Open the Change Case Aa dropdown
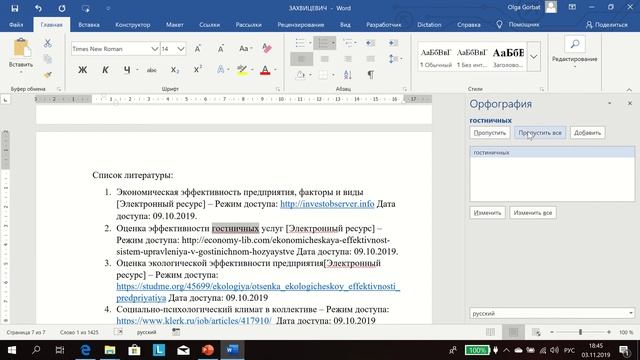 click(245, 49)
